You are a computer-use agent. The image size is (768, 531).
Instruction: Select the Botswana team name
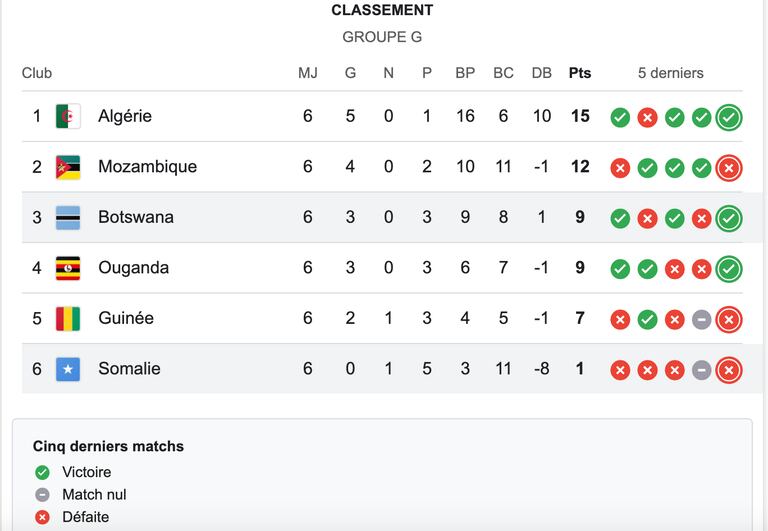click(136, 217)
